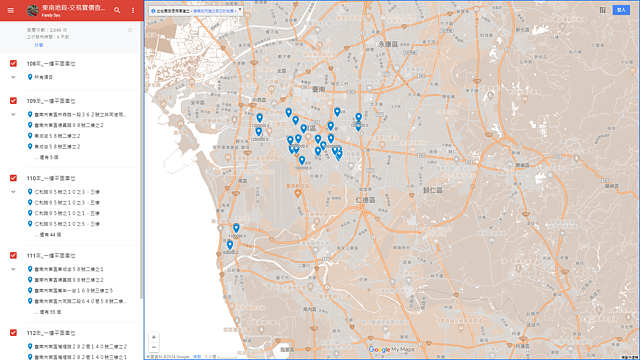Viewport: 640px width, 360px height.
Task: Uncheck the 108年 layer checkbox
Action: coord(13,63)
